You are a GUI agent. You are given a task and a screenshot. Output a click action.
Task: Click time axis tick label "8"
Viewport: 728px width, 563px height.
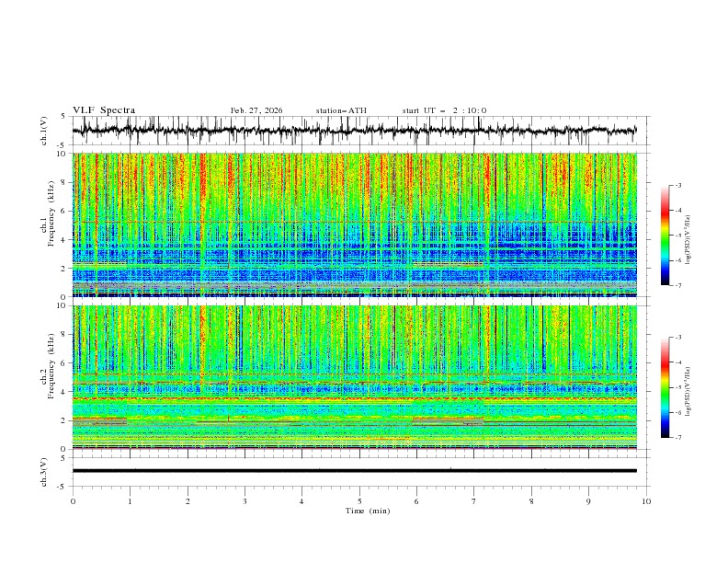click(531, 501)
